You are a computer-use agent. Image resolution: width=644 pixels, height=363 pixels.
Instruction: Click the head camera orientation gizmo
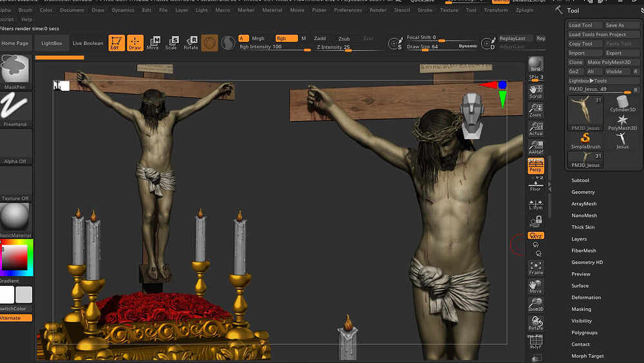click(x=472, y=115)
